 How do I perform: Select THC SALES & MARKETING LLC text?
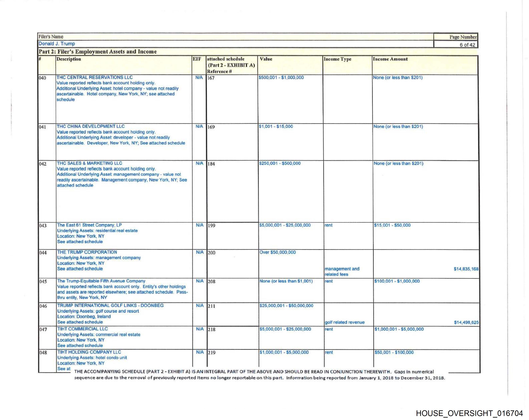tap(89, 163)
